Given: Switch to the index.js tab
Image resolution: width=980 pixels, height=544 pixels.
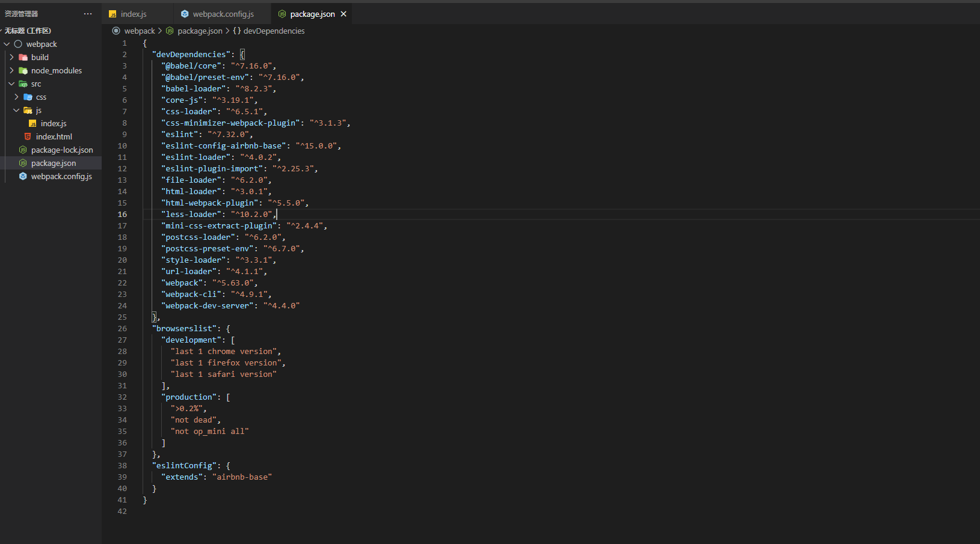Looking at the screenshot, I should point(134,14).
